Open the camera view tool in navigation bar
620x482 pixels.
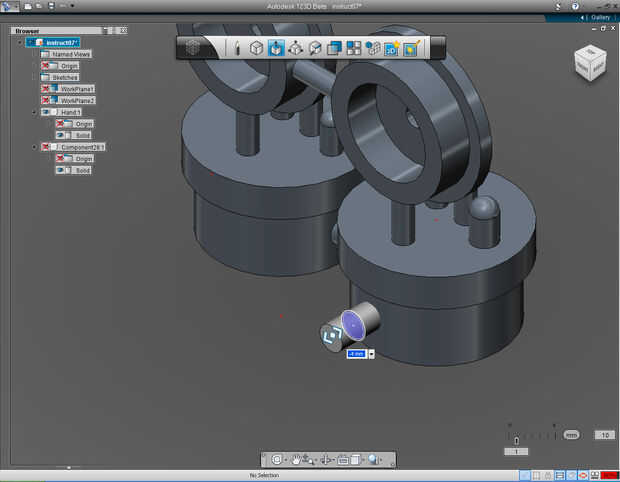pyautogui.click(x=343, y=460)
